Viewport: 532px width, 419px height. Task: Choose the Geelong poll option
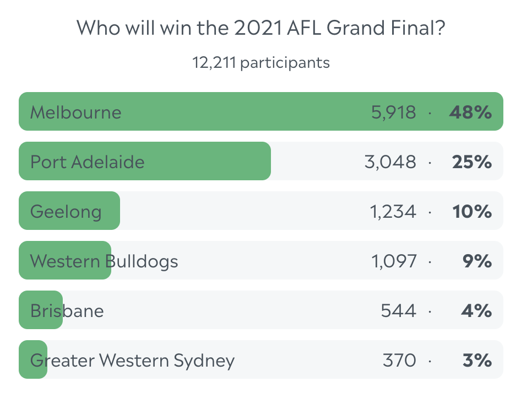coord(66,212)
